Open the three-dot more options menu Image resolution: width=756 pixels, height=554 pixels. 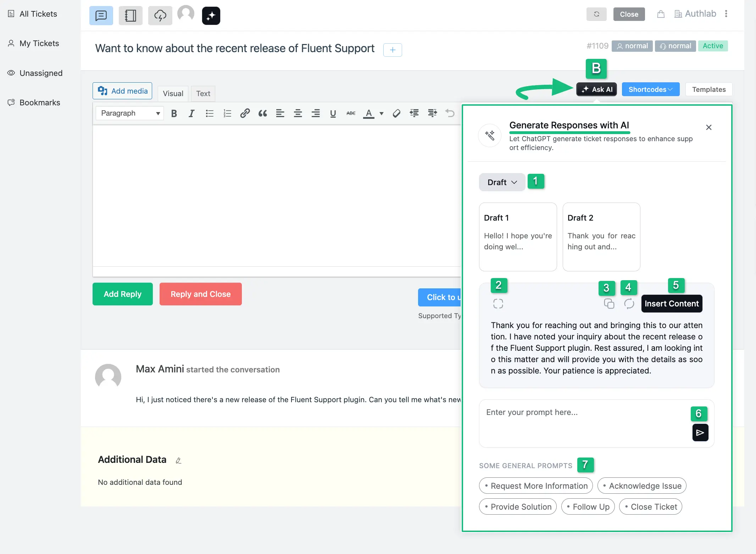pos(726,13)
